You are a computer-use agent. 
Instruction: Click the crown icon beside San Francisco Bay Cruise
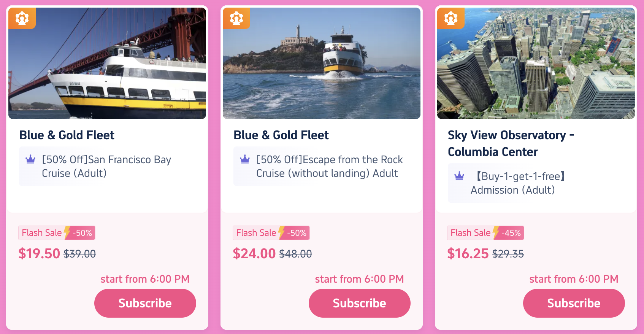tap(30, 159)
